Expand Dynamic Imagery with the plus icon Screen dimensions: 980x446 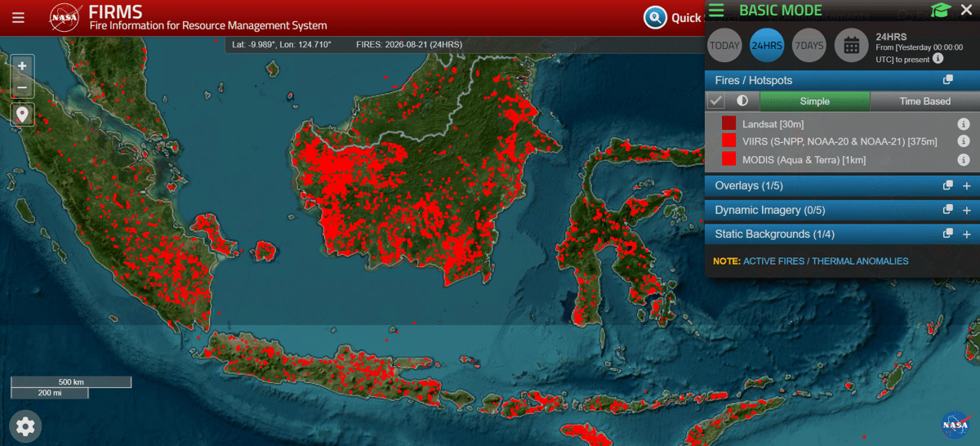[x=967, y=210]
